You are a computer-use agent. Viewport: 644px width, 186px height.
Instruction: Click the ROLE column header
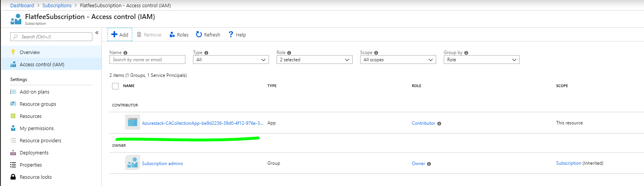416,86
